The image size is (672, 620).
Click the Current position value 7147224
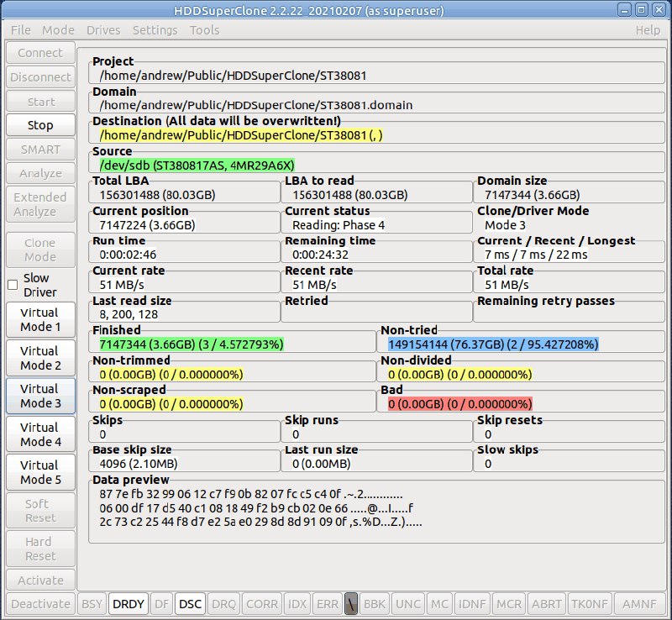148,225
